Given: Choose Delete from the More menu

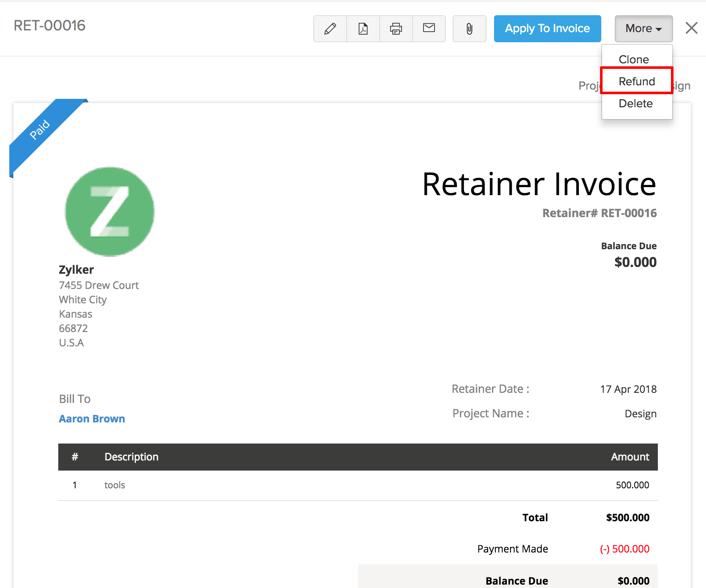Looking at the screenshot, I should (635, 103).
